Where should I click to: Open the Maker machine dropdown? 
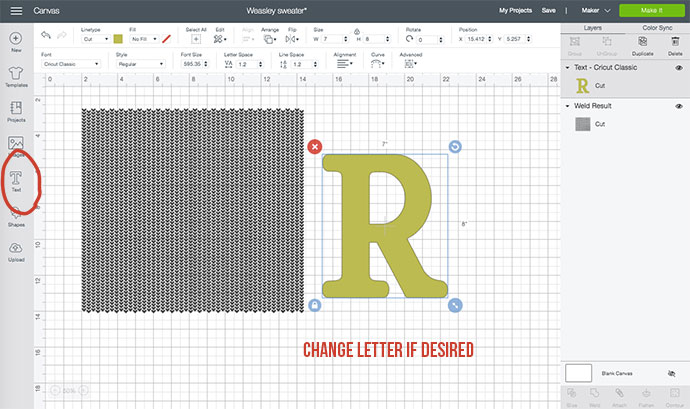[x=595, y=11]
